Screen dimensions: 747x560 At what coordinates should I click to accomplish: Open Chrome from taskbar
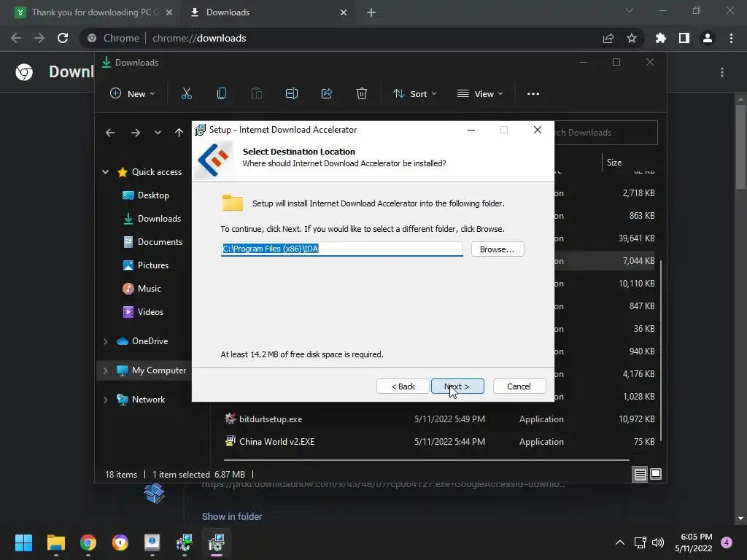tap(88, 542)
